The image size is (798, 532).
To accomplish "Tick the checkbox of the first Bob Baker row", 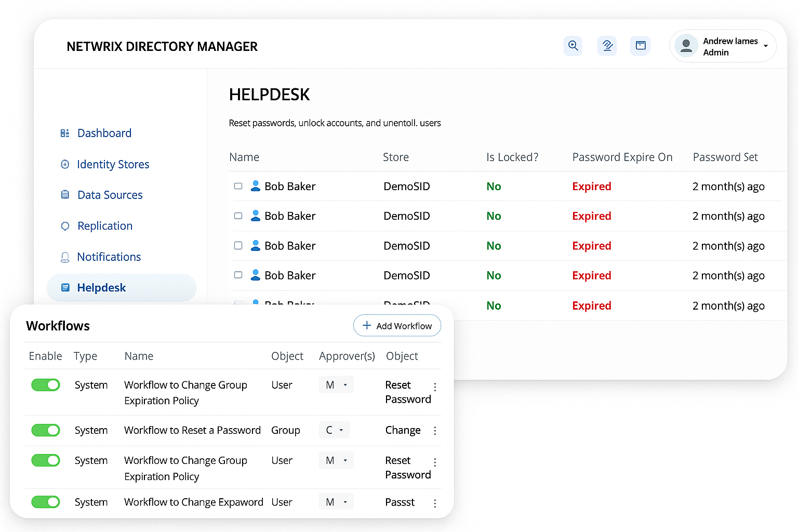I will coord(238,186).
